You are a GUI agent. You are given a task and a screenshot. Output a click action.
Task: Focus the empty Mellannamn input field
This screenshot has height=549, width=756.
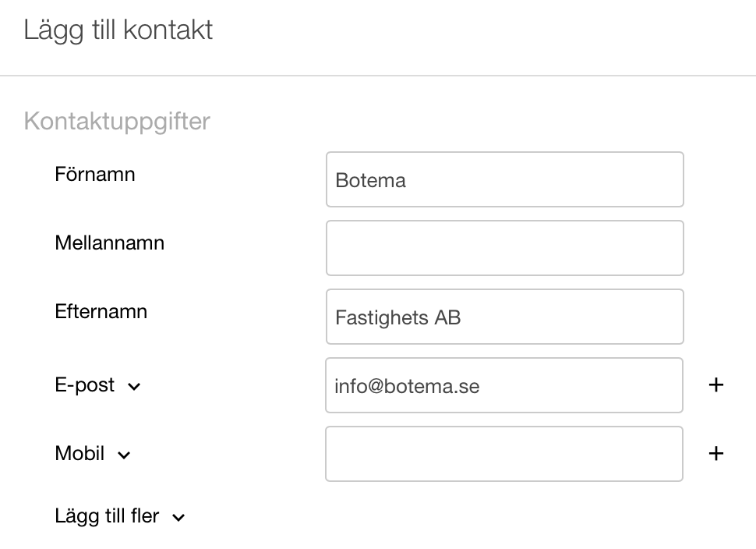pyautogui.click(x=504, y=248)
